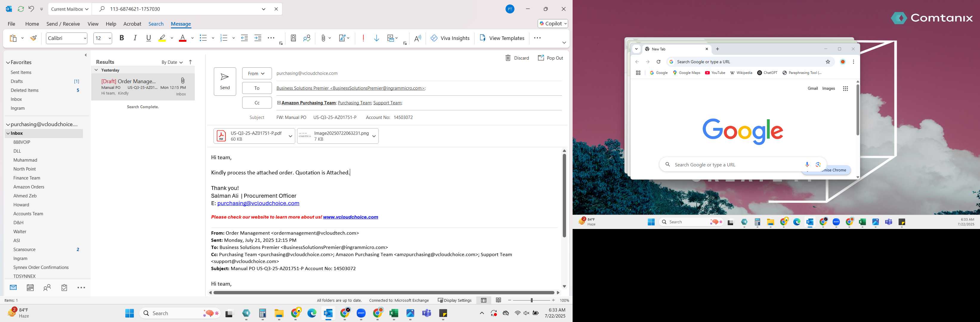Screen dimensions: 980x322
Task: Mark message as Low Importance
Action: pyautogui.click(x=377, y=38)
